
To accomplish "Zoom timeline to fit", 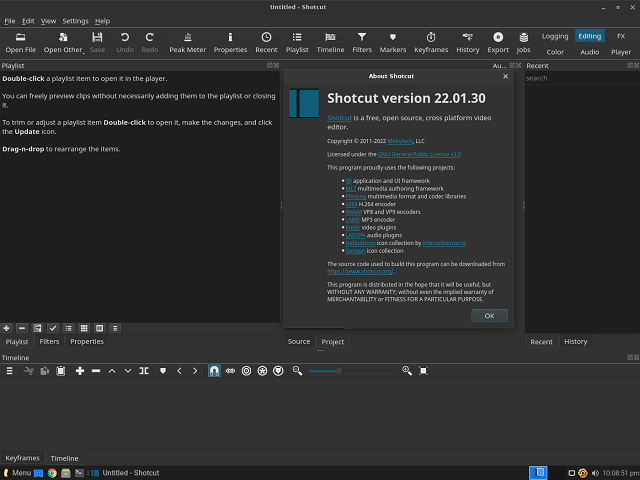I will tap(423, 371).
